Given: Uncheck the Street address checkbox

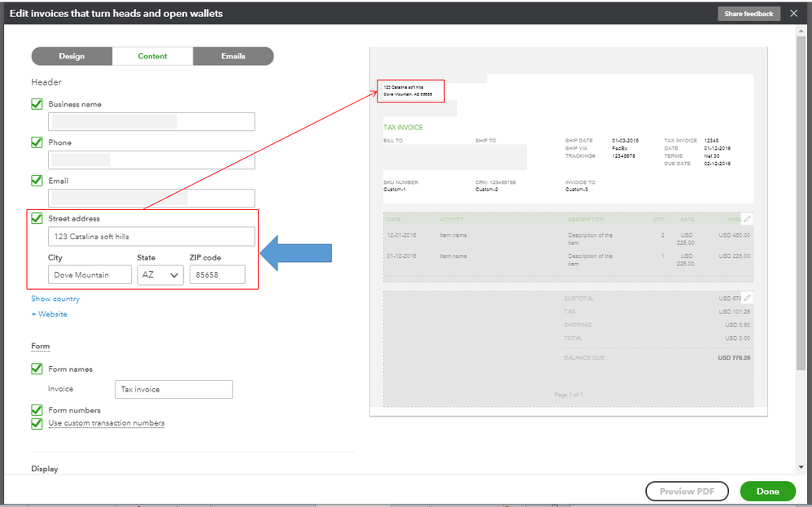Looking at the screenshot, I should 37,219.
